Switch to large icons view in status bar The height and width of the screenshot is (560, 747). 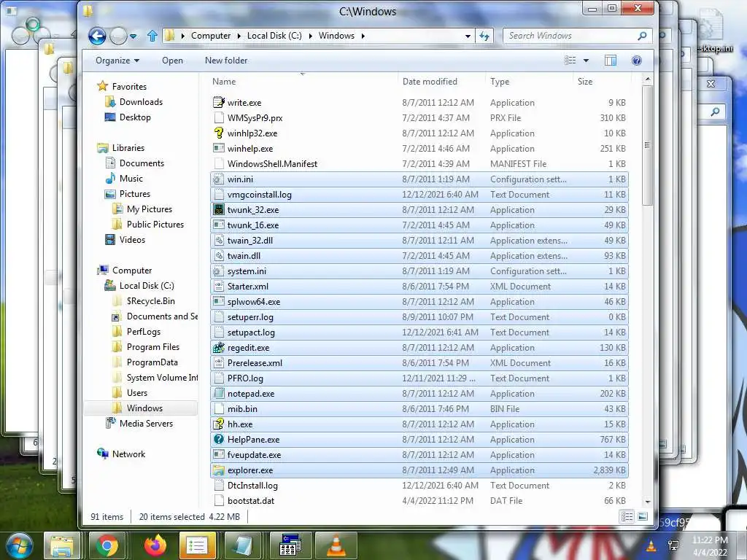tap(643, 517)
